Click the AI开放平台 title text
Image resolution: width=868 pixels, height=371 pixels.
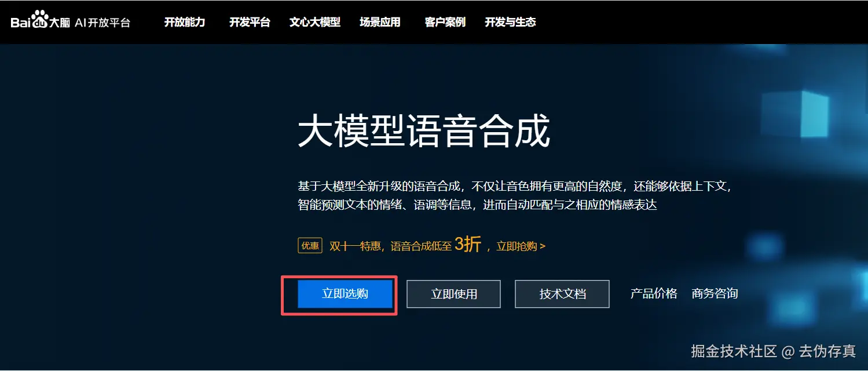click(102, 23)
